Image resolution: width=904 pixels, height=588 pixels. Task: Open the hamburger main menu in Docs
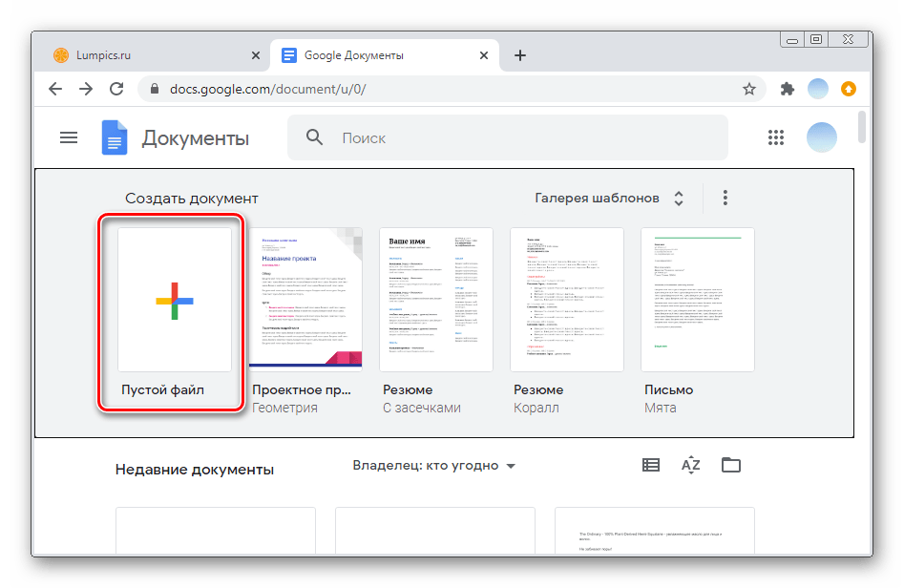pyautogui.click(x=69, y=137)
